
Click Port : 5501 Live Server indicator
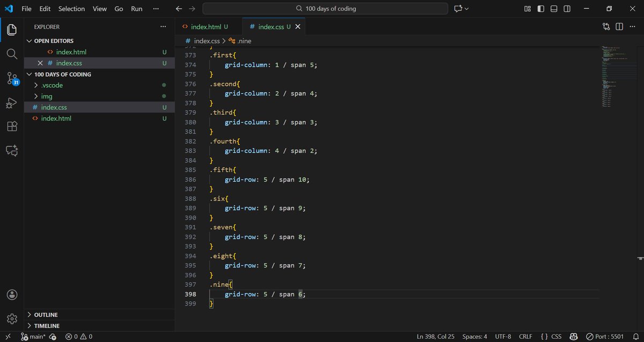tap(605, 337)
